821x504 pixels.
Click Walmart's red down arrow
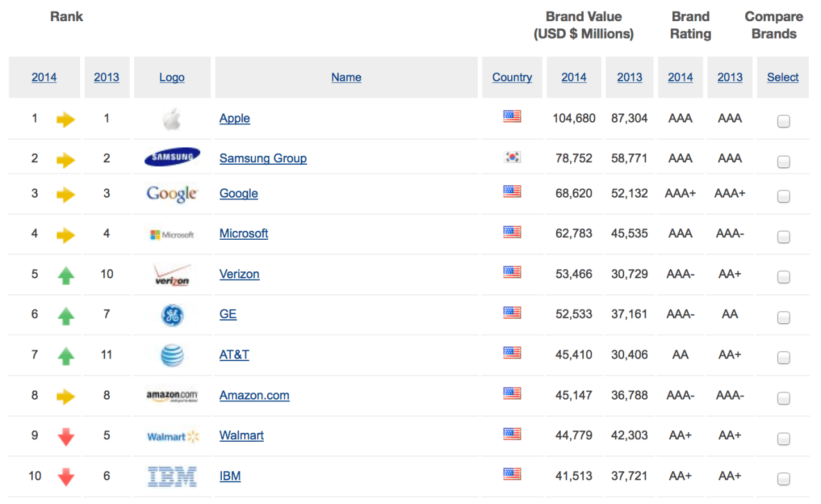(x=65, y=437)
